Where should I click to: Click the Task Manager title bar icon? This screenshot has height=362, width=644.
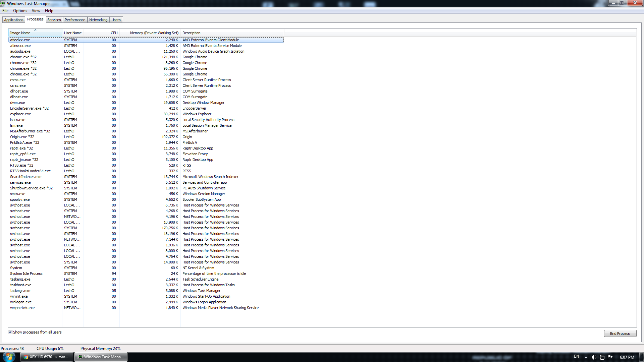tap(3, 3)
